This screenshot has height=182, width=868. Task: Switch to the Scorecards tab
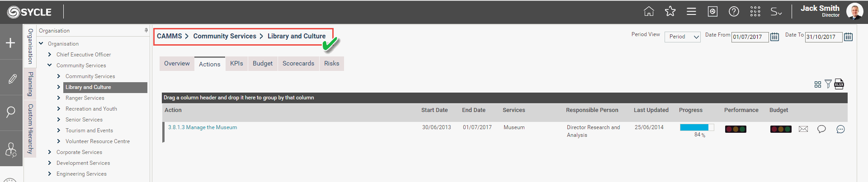coord(298,64)
